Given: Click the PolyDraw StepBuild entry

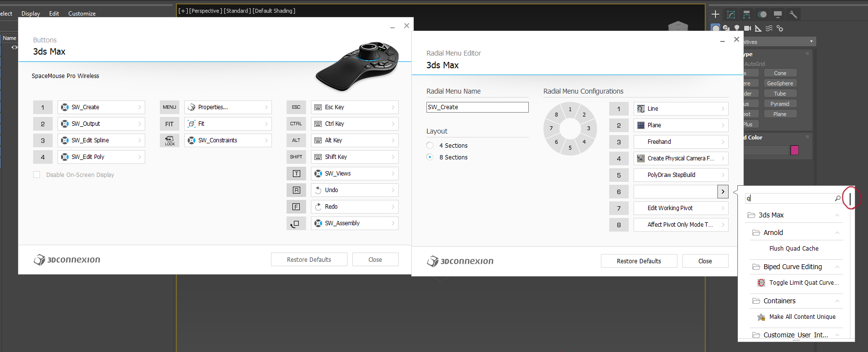Looking at the screenshot, I should [x=681, y=175].
